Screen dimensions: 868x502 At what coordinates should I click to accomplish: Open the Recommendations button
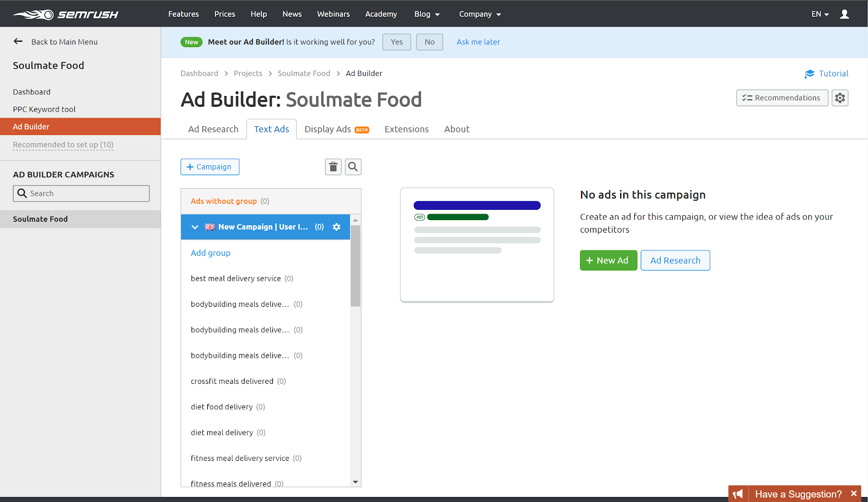pyautogui.click(x=782, y=98)
